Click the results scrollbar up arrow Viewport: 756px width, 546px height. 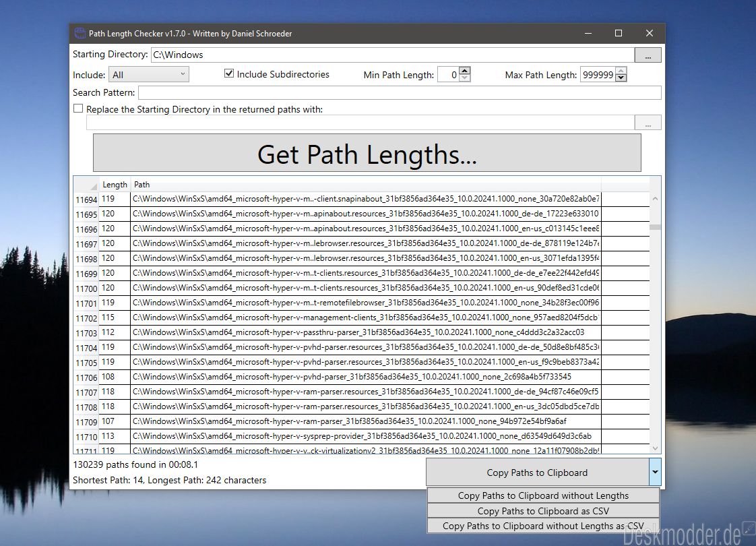click(x=655, y=198)
